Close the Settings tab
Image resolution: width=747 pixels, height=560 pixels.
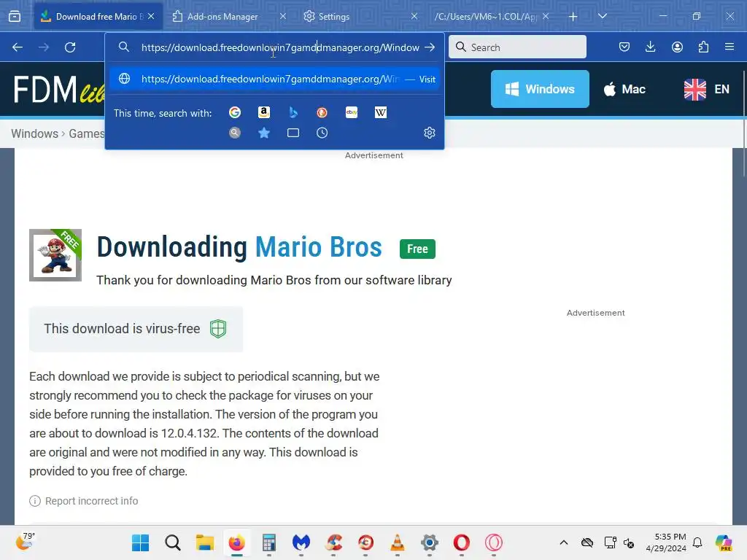(x=414, y=16)
